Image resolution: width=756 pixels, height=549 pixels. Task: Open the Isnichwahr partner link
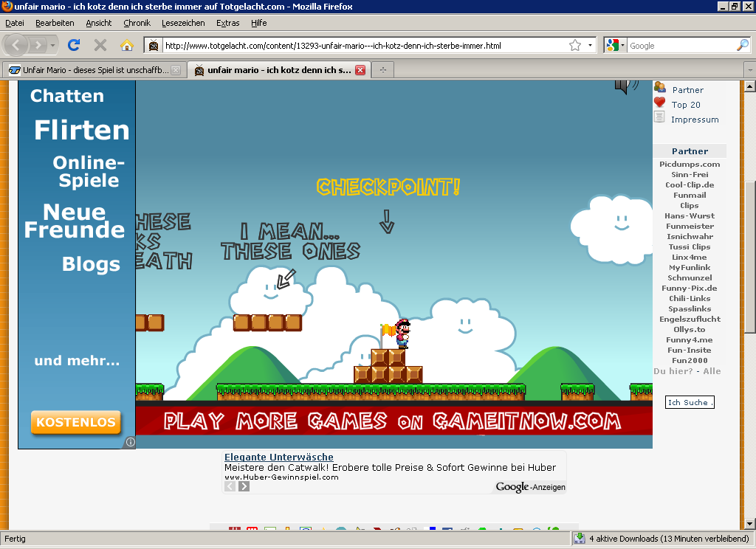point(690,236)
